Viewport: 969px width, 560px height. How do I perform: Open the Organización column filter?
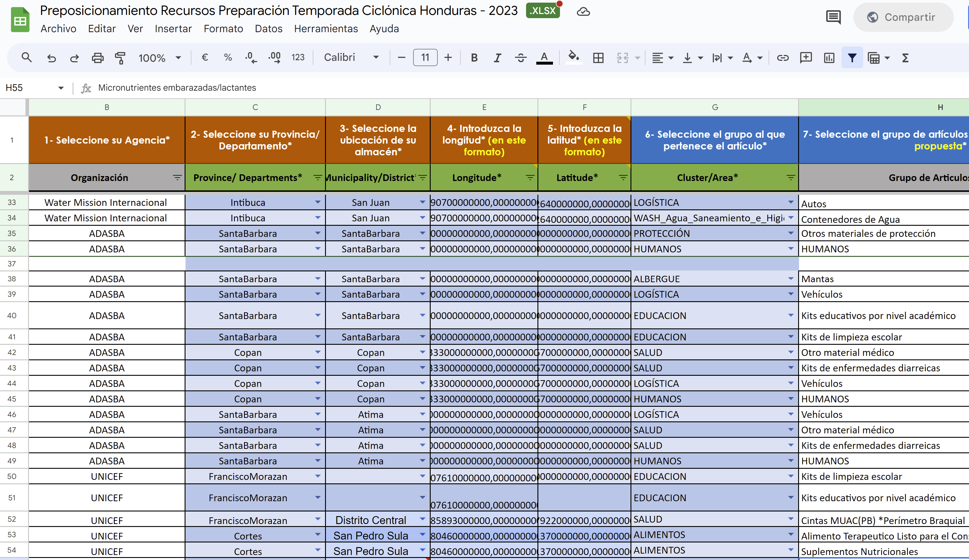(x=177, y=178)
